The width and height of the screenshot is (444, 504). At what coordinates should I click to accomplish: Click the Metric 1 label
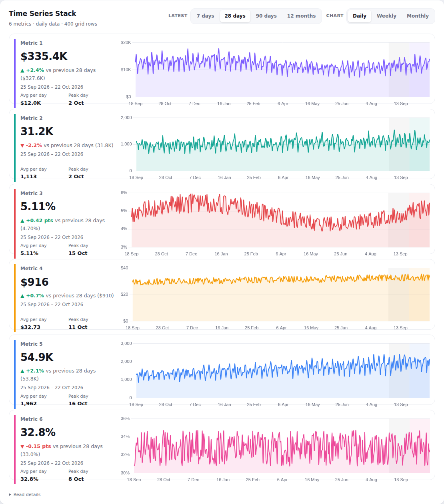point(31,43)
